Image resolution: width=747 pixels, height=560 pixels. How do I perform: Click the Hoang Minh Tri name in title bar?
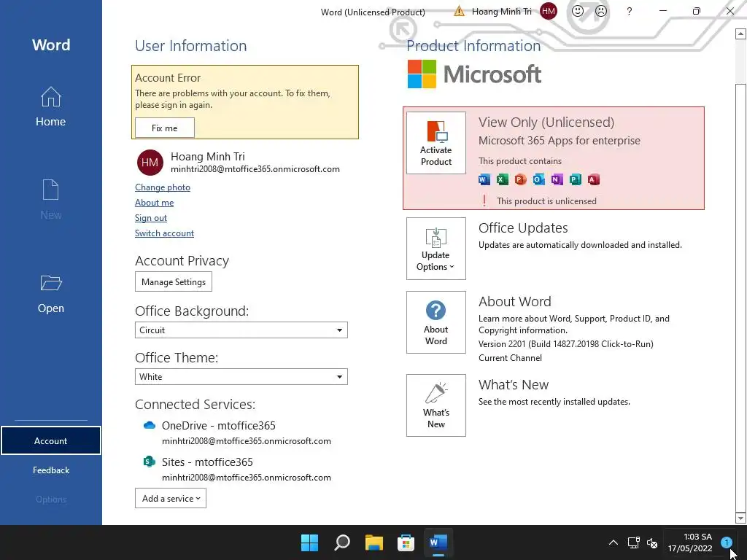(501, 11)
